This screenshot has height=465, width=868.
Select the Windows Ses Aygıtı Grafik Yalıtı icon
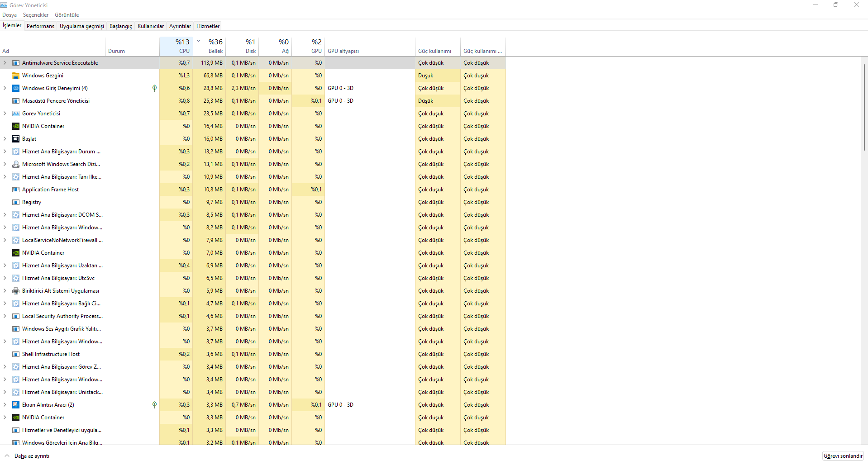point(16,329)
